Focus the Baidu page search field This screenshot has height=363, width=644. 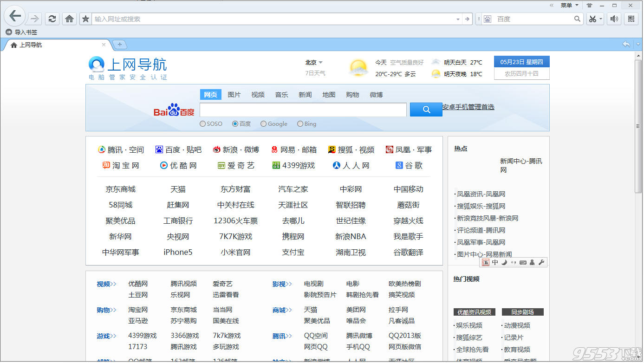[x=303, y=110]
